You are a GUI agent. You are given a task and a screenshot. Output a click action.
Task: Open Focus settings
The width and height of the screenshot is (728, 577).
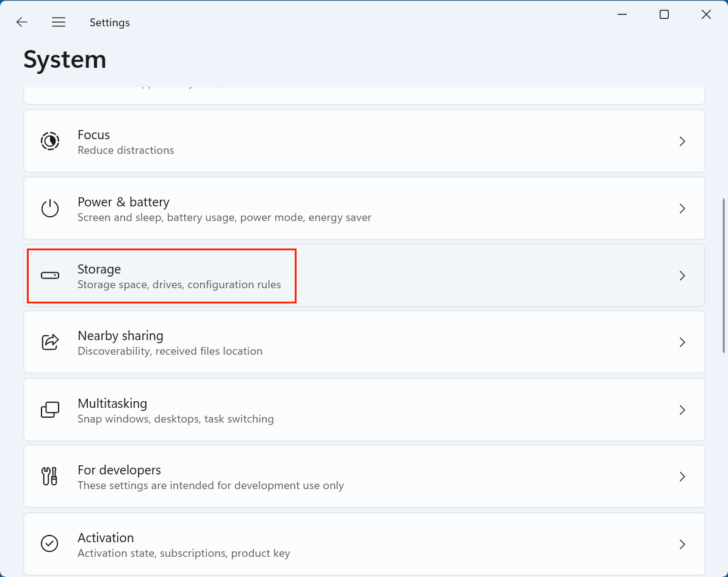(364, 141)
